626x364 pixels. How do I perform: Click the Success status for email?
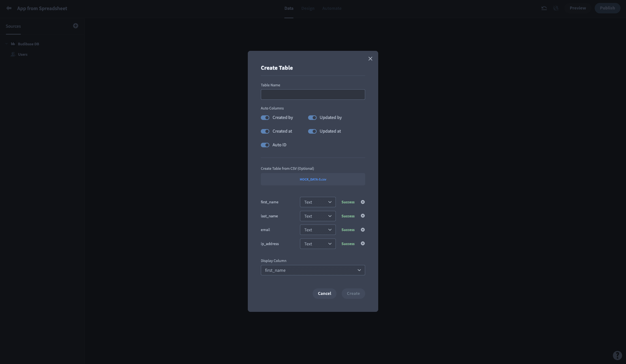pyautogui.click(x=348, y=230)
